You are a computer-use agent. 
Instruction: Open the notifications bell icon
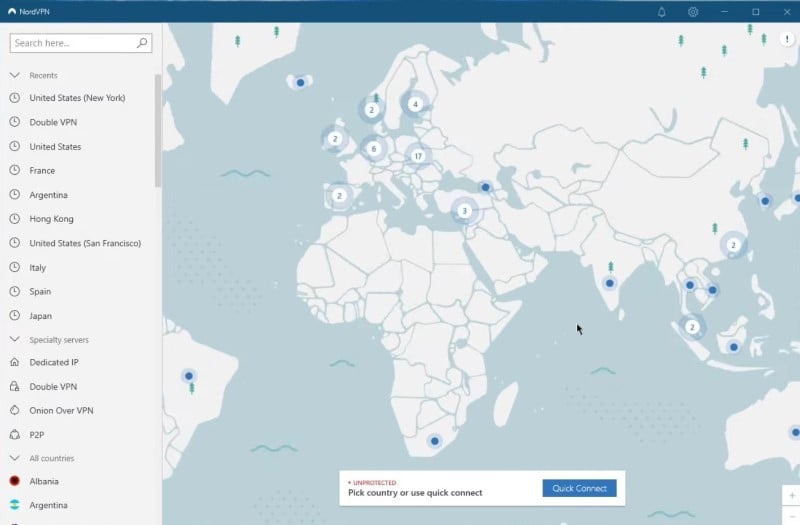pos(661,12)
